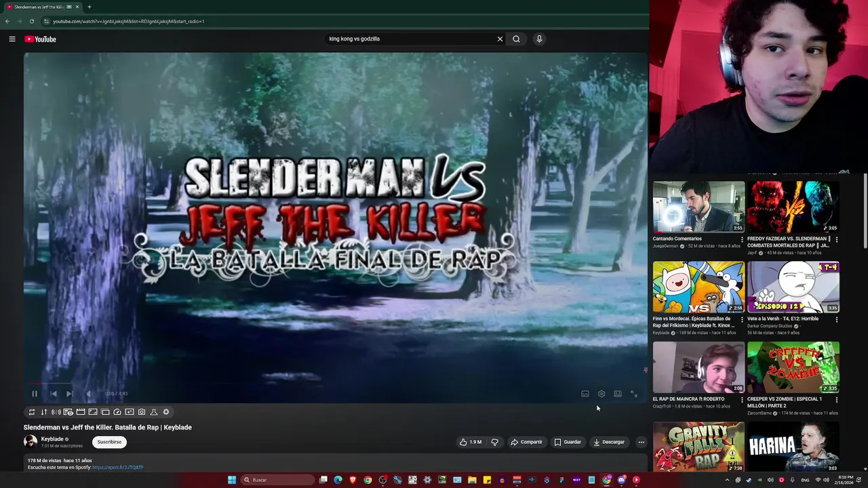
Task: Switch to theater mode
Action: pyautogui.click(x=618, y=393)
